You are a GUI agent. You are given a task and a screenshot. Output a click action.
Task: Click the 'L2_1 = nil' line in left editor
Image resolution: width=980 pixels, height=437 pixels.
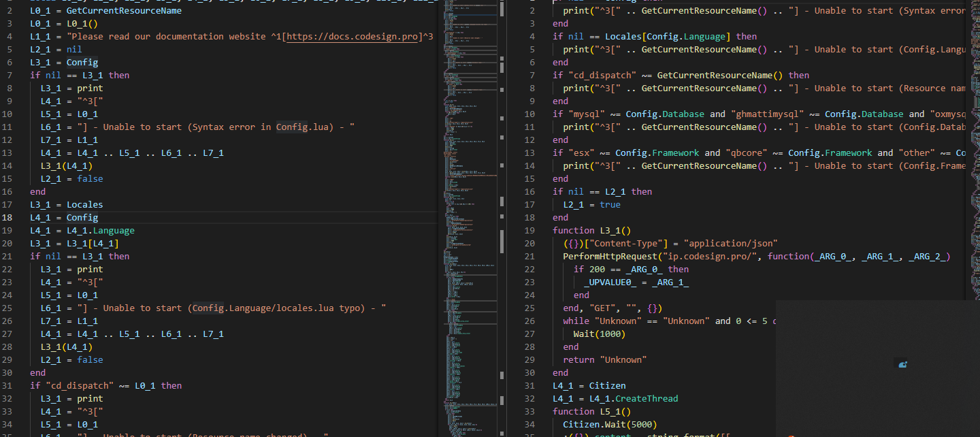click(56, 49)
